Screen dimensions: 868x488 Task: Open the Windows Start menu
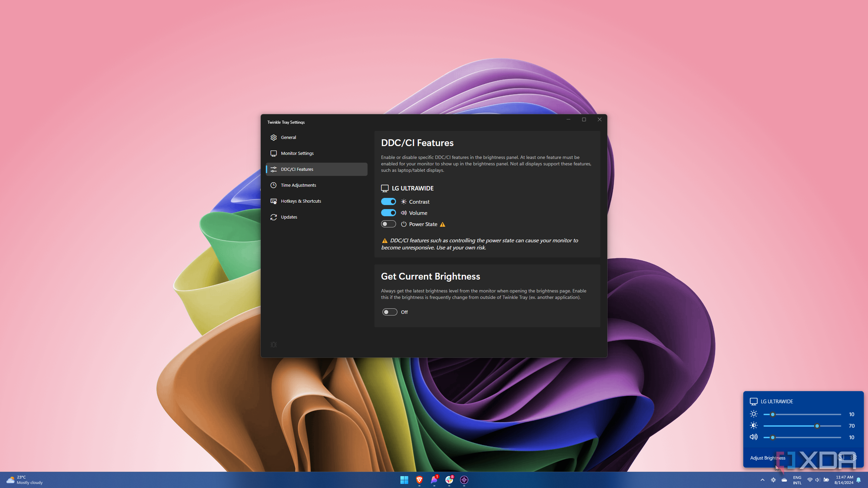click(404, 480)
